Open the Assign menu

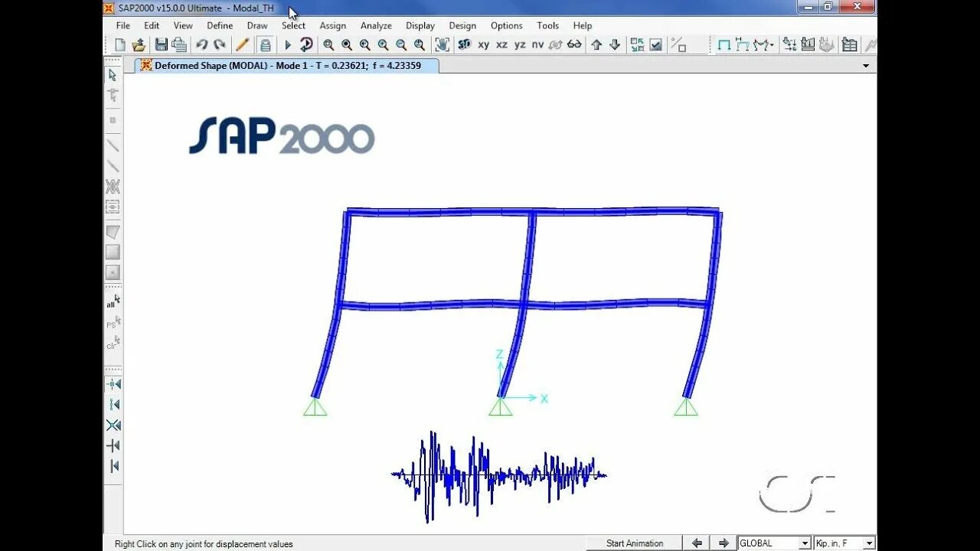click(332, 25)
